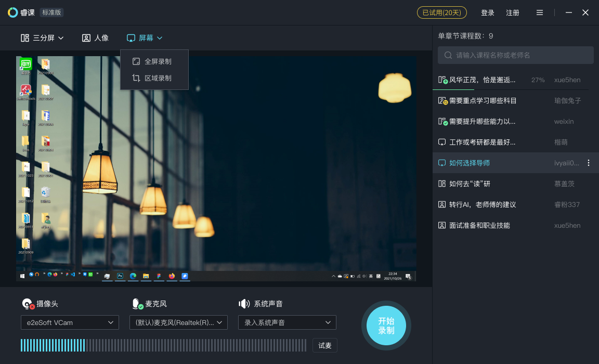Viewport: 599px width, 364px height.
Task: Click the icon beside 需要重点学习哪些科目
Action: pyautogui.click(x=443, y=101)
